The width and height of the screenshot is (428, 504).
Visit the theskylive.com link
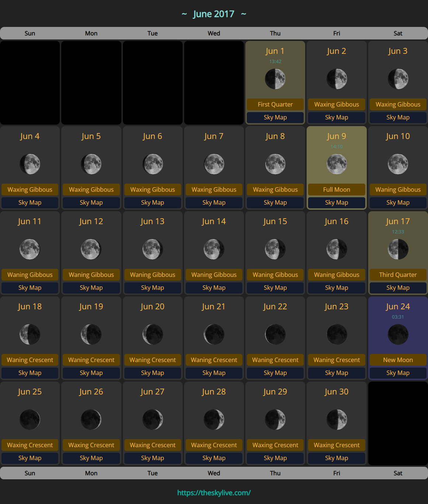(214, 493)
